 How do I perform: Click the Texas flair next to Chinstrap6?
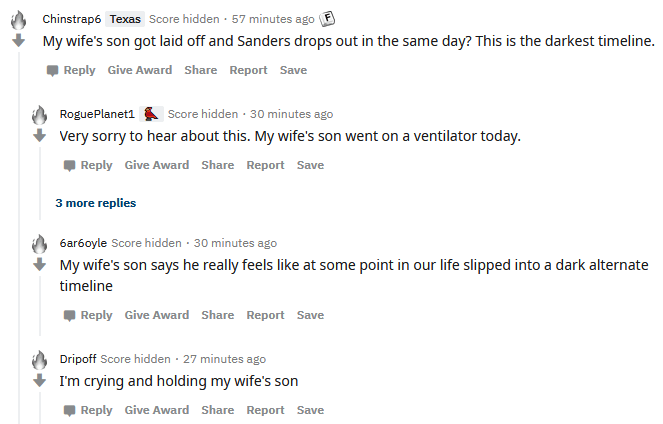(125, 19)
